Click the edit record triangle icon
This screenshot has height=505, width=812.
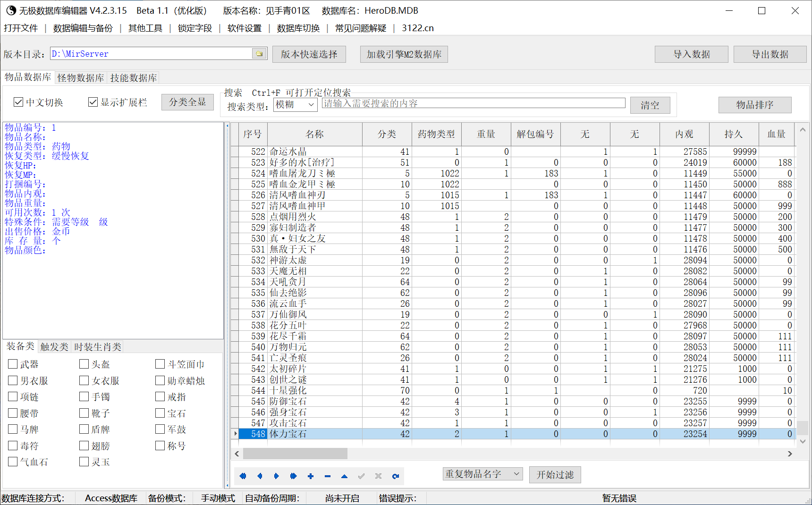point(345,476)
